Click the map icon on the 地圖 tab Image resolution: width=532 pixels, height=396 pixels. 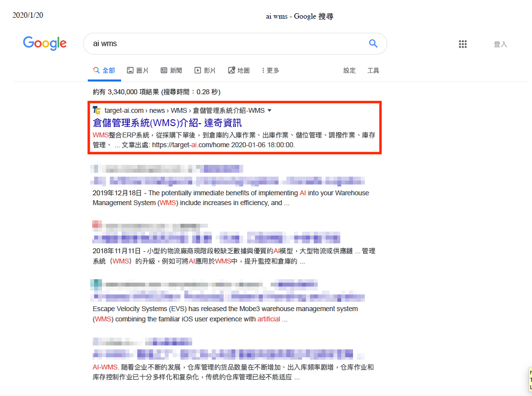231,71
